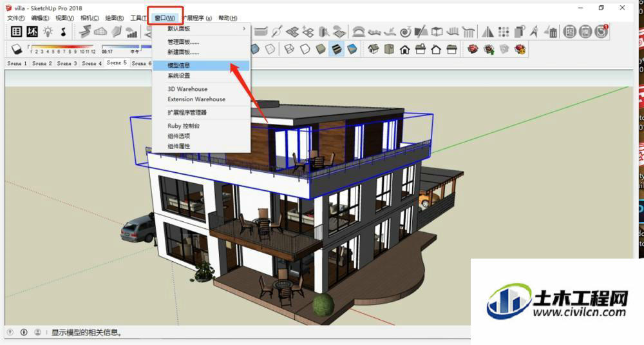Viewport: 644px width, 345px height.
Task: Select the Left view icon
Action: click(x=451, y=50)
